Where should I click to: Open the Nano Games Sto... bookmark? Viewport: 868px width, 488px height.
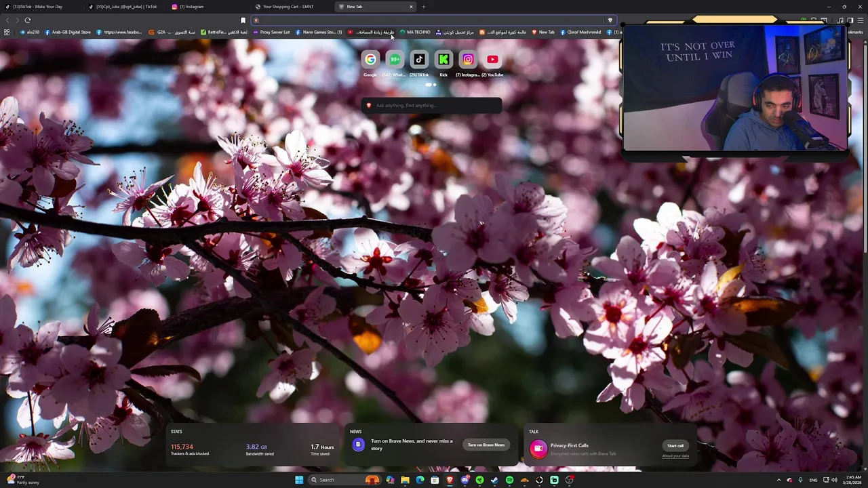point(319,32)
